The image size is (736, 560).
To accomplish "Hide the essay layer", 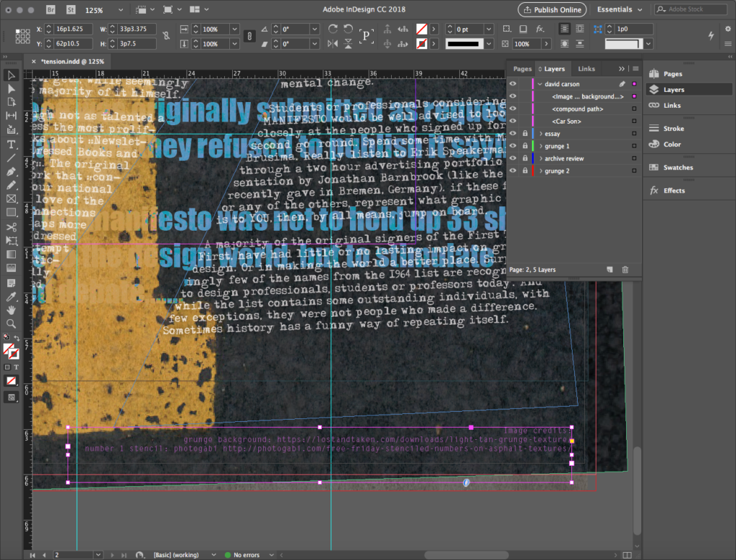I will (513, 134).
